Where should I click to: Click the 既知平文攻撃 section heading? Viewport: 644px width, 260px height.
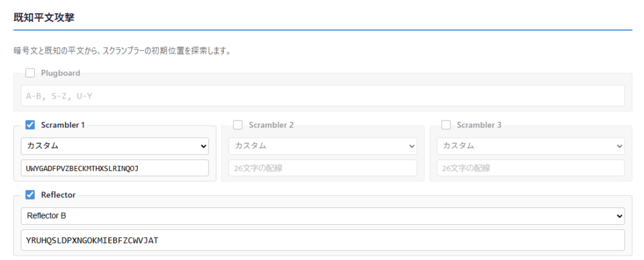(44, 18)
